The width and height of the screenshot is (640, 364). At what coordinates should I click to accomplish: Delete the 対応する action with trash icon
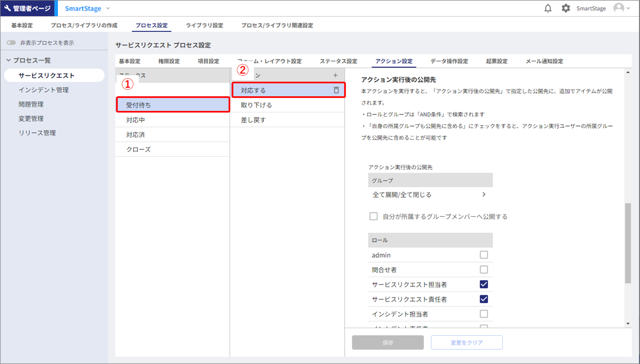(x=336, y=90)
